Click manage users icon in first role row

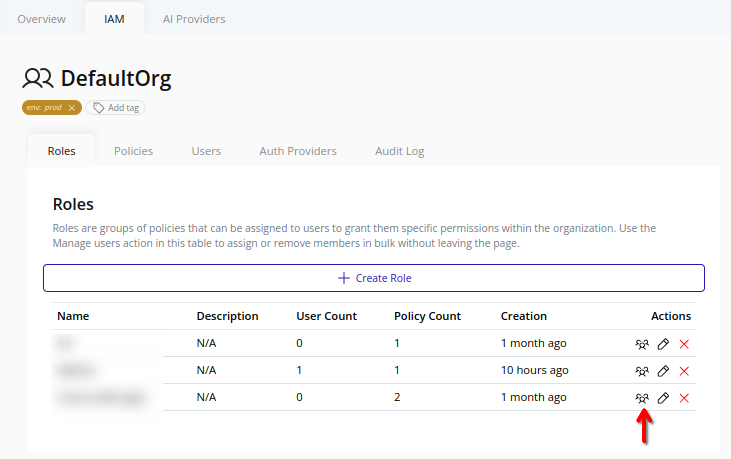point(642,344)
